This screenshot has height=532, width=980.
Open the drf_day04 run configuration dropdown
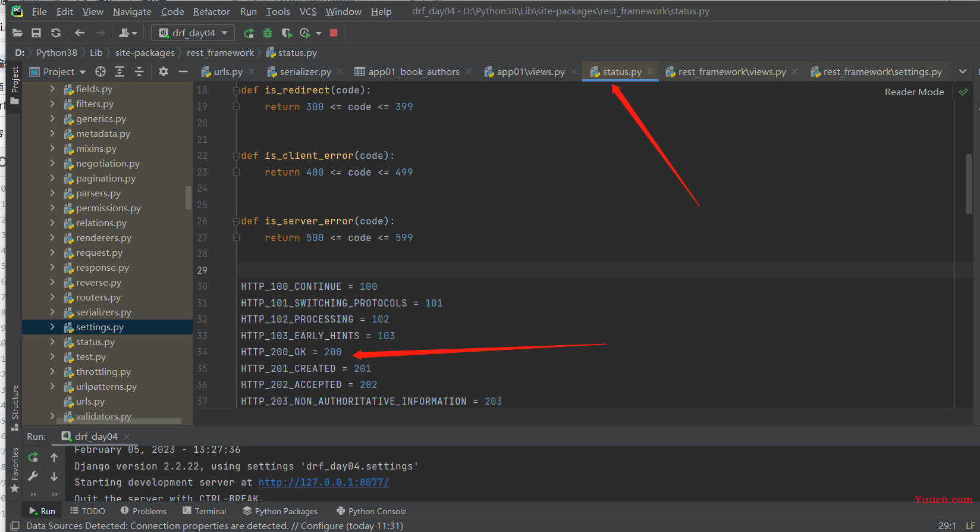(x=193, y=33)
